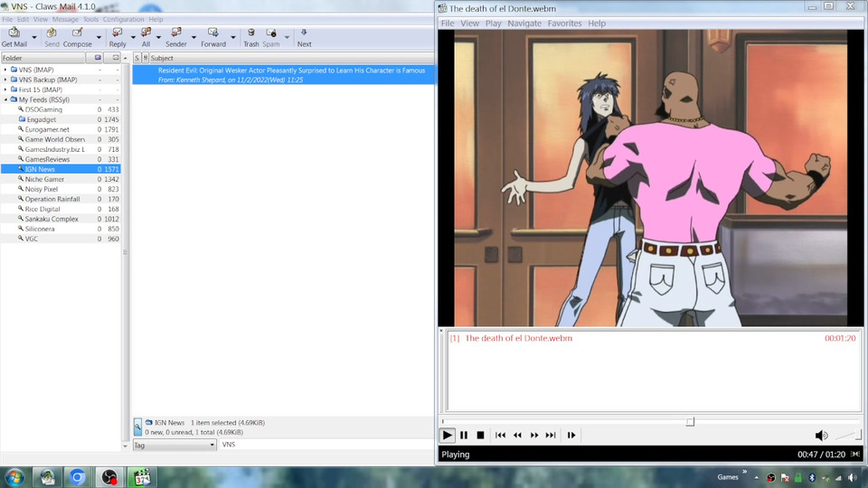Viewport: 868px width, 488px height.
Task: Click Get Mail in Claws Mail toolbar
Action: pyautogui.click(x=14, y=37)
